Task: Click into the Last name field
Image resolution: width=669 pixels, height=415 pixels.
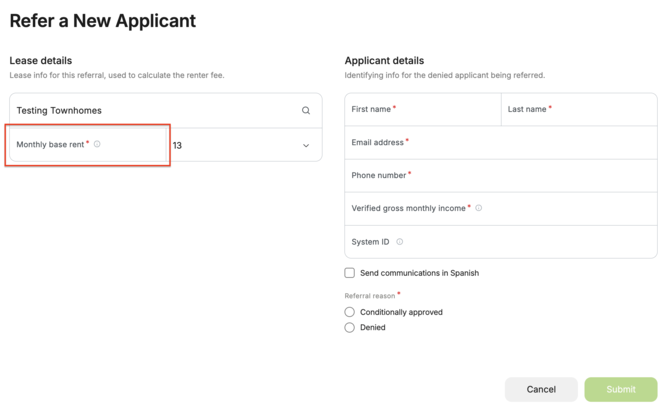Action: tap(579, 110)
